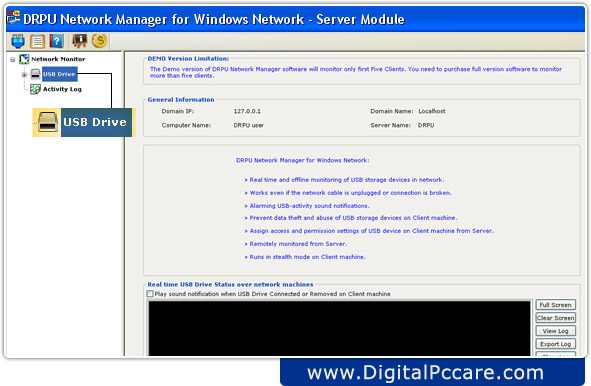Image resolution: width=591 pixels, height=386 pixels.
Task: Open the help book toolbar icon
Action: (x=57, y=41)
